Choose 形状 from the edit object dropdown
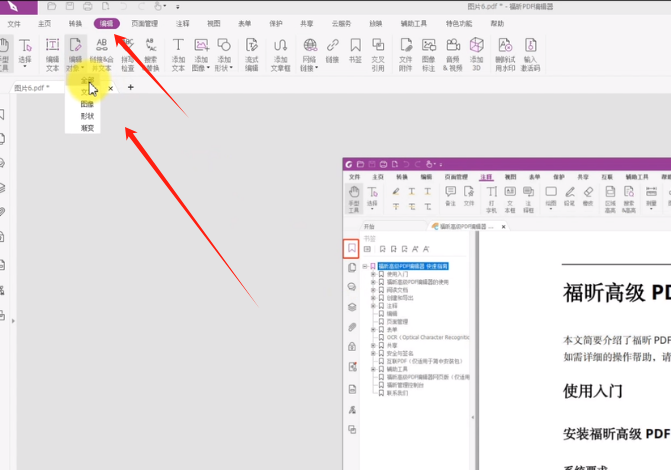The image size is (671, 470). [x=87, y=116]
